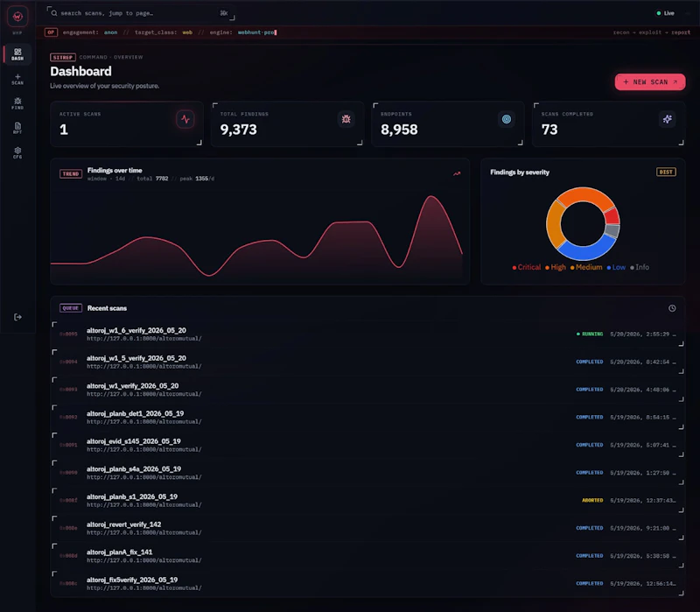
Task: Click the Active Scans pulse icon
Action: tap(185, 119)
